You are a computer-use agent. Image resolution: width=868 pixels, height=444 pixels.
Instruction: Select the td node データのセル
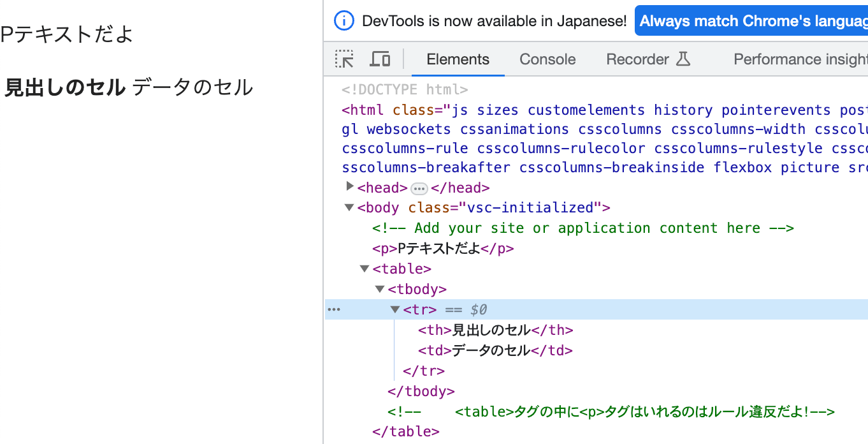coord(496,350)
